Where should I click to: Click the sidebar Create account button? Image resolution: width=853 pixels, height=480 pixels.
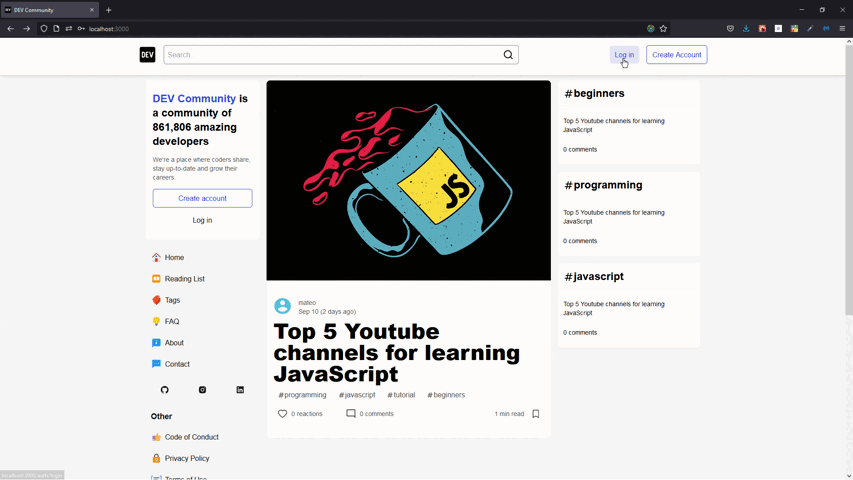pyautogui.click(x=202, y=198)
